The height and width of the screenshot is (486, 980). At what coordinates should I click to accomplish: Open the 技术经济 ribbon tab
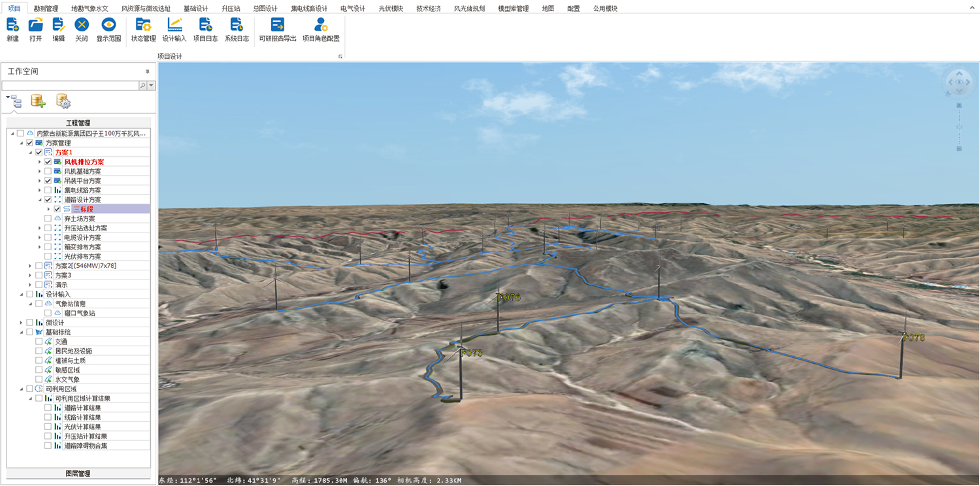[428, 8]
